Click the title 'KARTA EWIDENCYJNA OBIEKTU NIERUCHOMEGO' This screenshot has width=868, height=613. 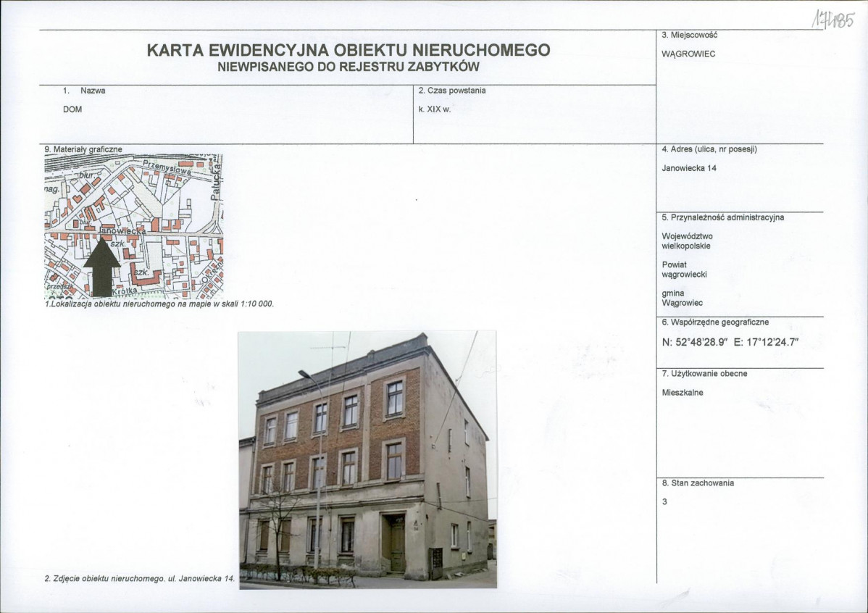pos(349,51)
